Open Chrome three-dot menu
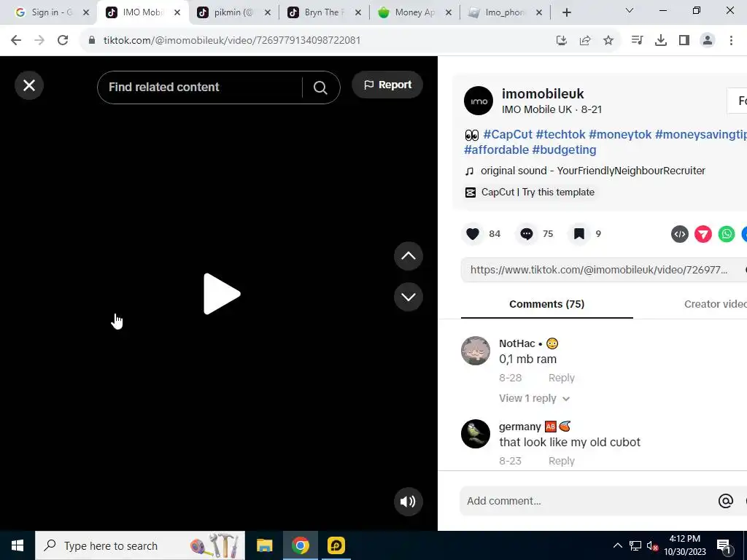 click(x=731, y=41)
